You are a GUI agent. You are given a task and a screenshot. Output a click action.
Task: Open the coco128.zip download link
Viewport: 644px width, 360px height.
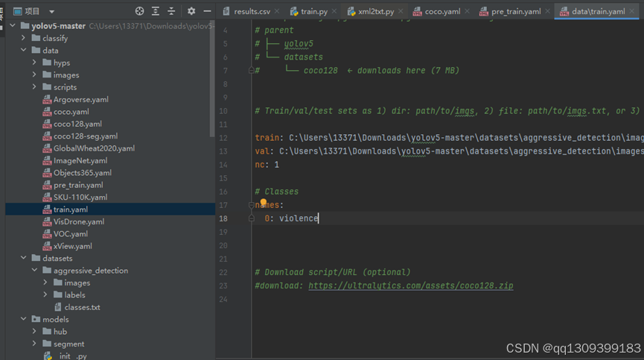[x=411, y=285]
